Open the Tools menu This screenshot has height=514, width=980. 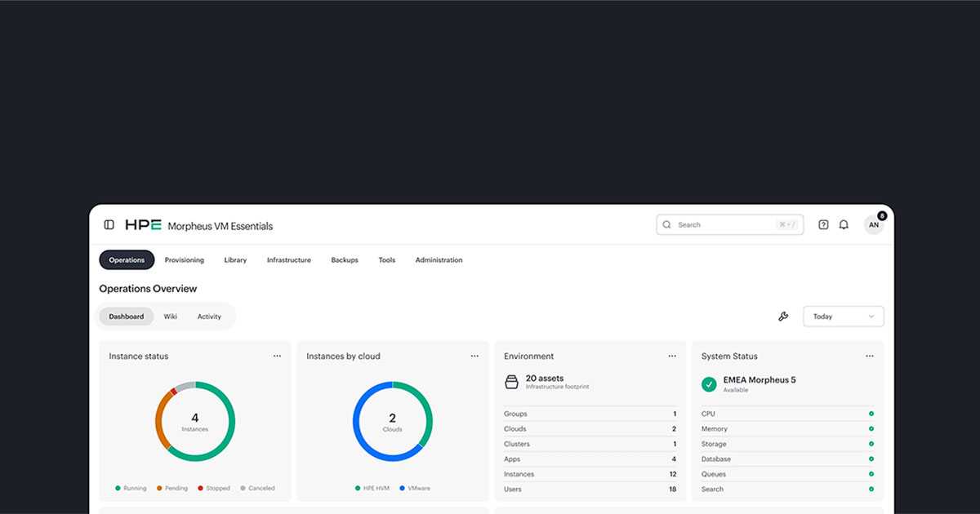point(387,260)
